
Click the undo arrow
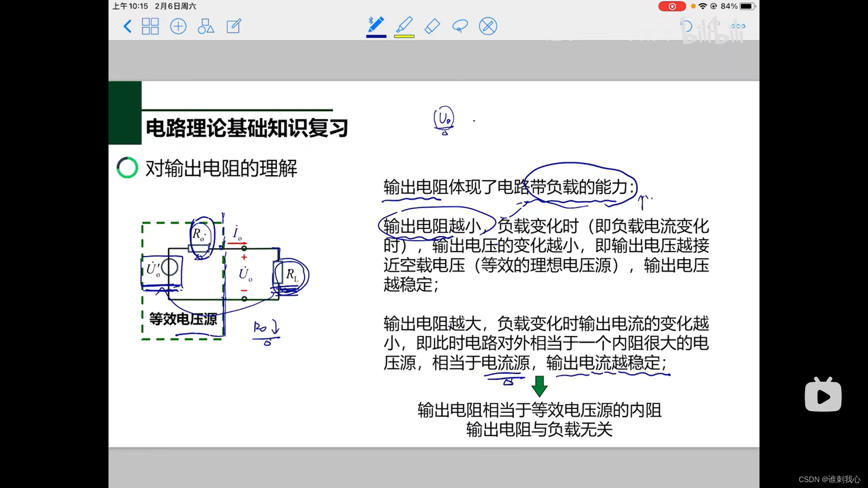click(686, 26)
